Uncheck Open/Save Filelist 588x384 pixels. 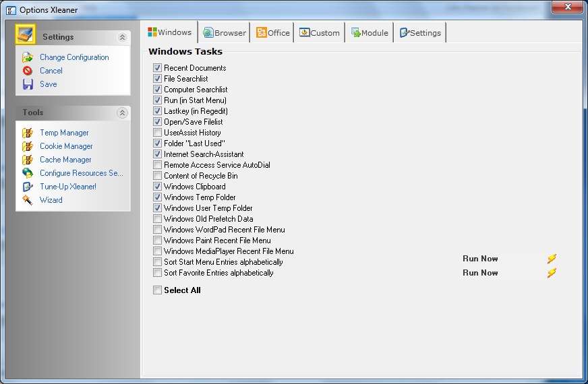click(158, 122)
